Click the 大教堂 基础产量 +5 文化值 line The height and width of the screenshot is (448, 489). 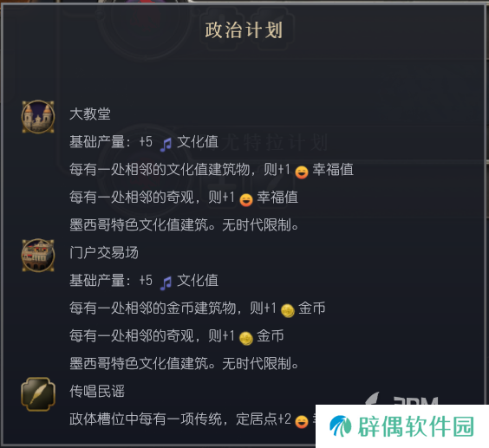coord(144,142)
